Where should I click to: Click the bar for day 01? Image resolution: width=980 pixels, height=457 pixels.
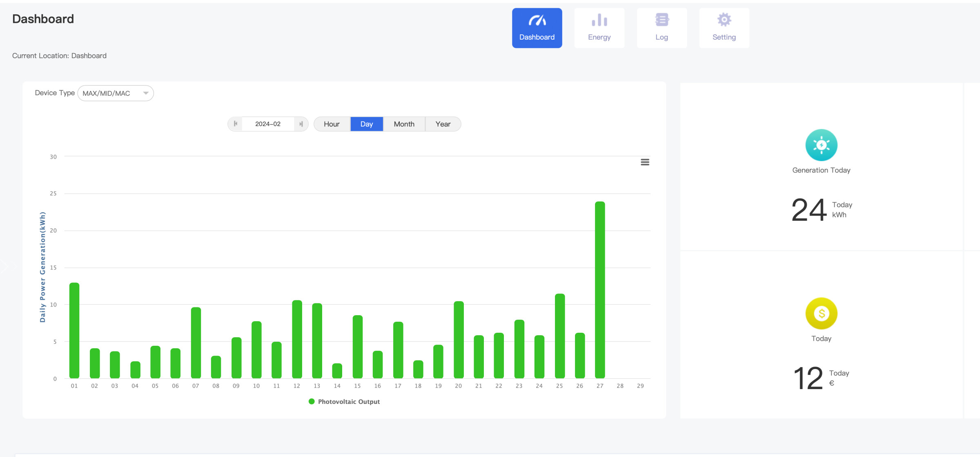click(74, 330)
